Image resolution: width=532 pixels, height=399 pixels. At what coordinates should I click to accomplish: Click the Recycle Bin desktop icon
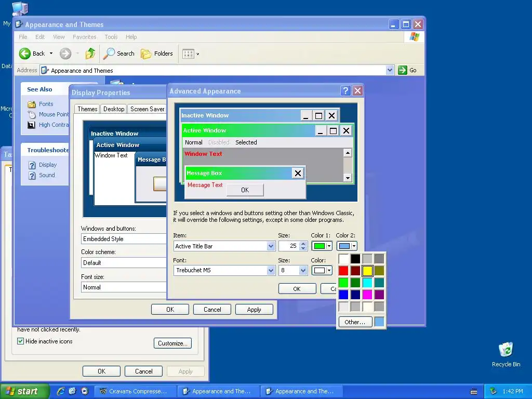[x=506, y=350]
